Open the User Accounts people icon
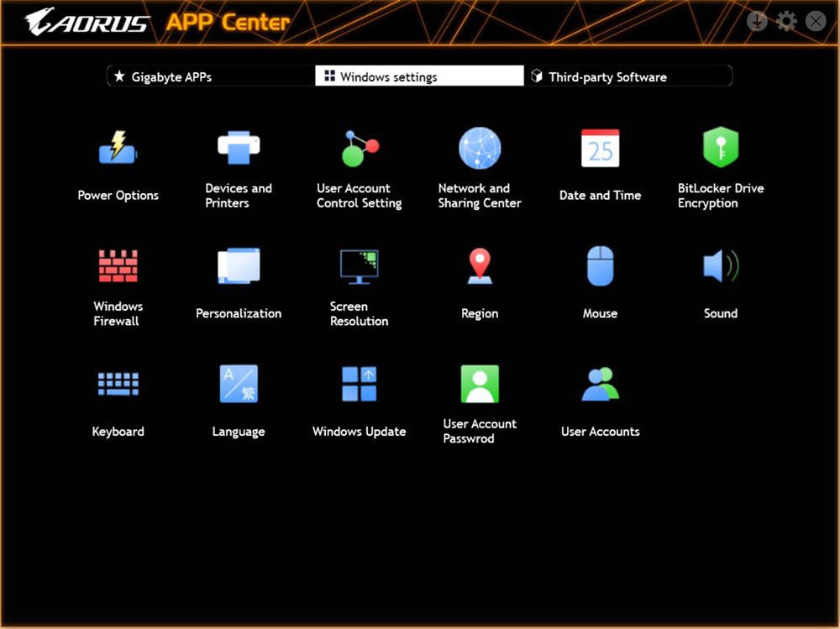The width and height of the screenshot is (840, 629). 600,384
